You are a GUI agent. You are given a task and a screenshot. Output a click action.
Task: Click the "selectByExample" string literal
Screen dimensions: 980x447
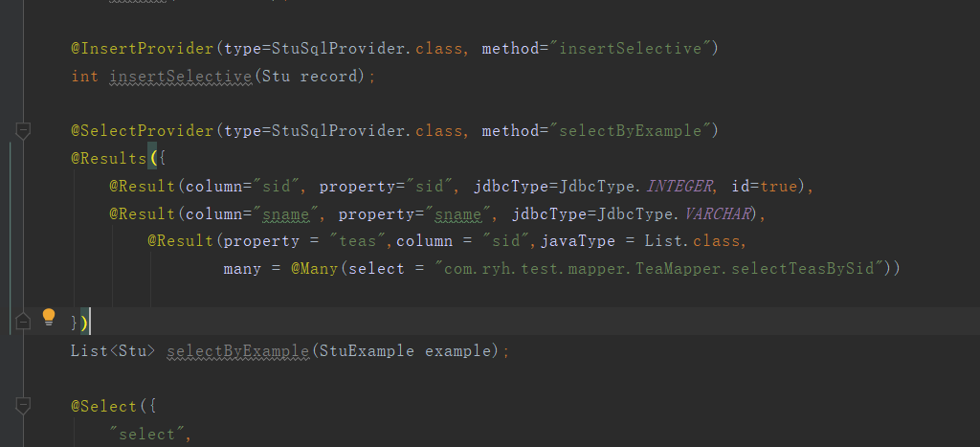pyautogui.click(x=633, y=131)
